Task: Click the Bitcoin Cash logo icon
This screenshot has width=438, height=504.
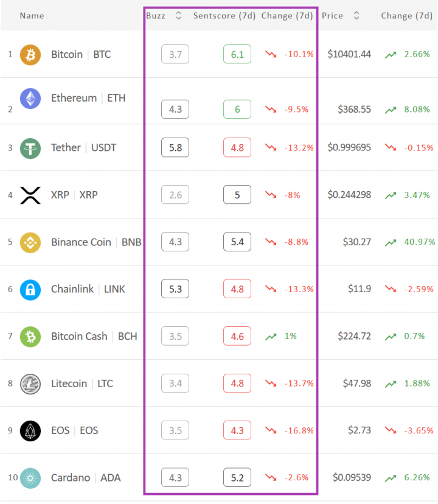Action: coord(30,336)
